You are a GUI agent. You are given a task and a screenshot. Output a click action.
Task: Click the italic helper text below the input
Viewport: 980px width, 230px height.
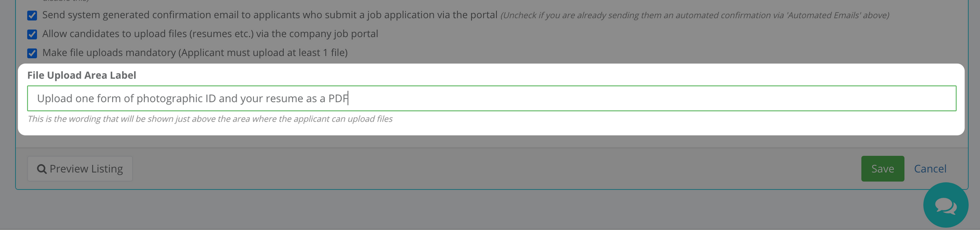click(210, 119)
